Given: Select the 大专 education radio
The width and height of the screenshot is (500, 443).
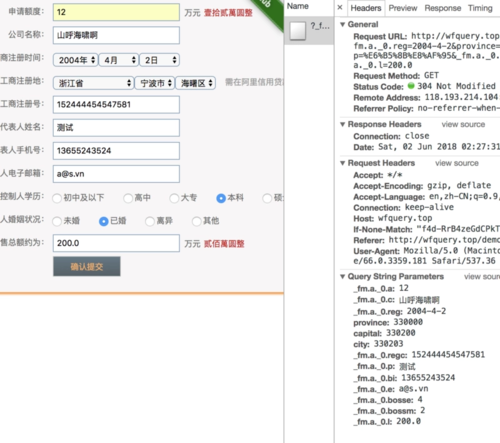Looking at the screenshot, I should (x=174, y=198).
